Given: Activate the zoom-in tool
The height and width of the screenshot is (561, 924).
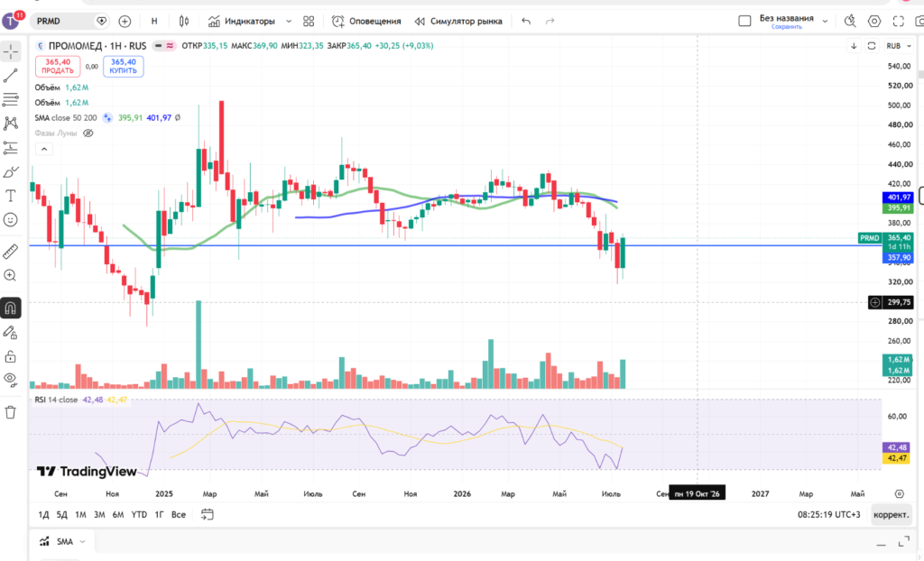Looking at the screenshot, I should 11,275.
